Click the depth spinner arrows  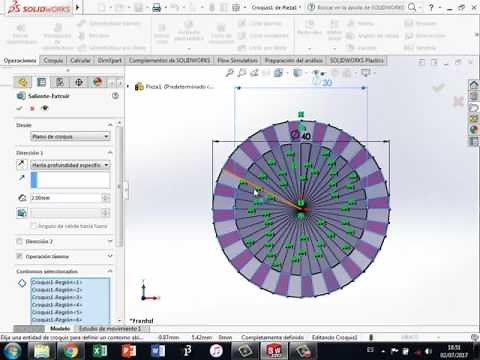pos(106,198)
